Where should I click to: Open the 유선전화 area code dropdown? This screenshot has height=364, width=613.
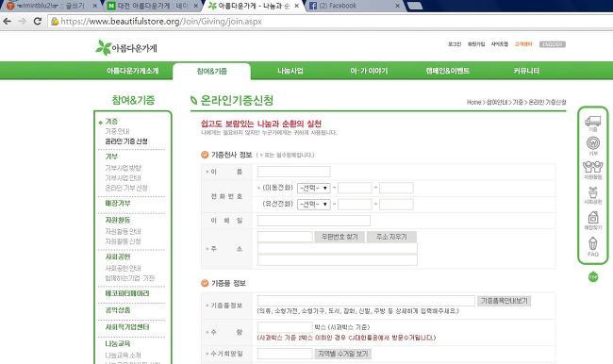pos(314,204)
